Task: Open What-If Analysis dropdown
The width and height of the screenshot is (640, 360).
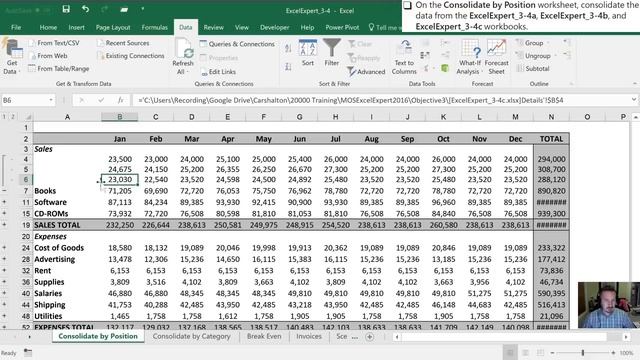Action: (470, 57)
